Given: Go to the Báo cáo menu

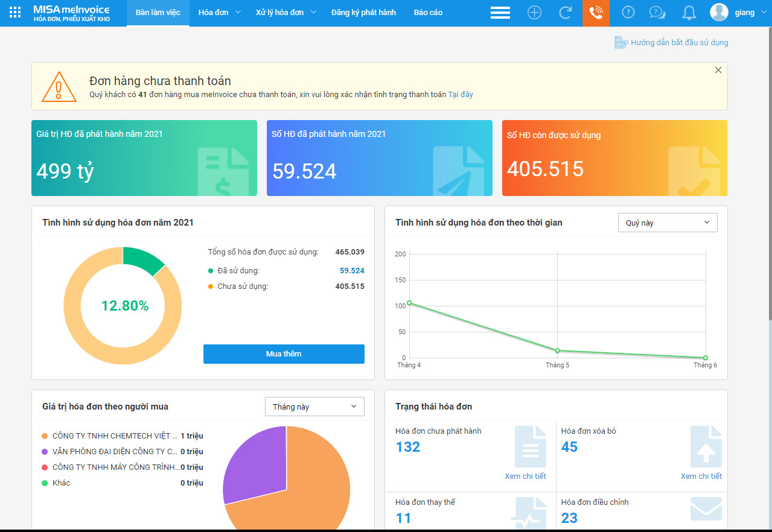Looking at the screenshot, I should coord(428,13).
